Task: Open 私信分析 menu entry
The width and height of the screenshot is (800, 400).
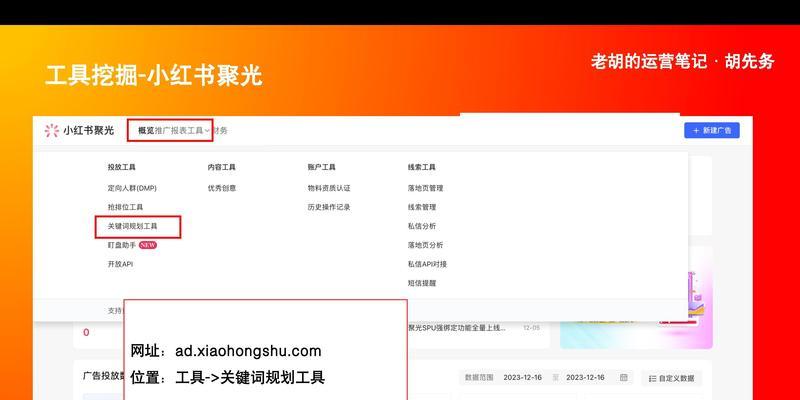Action: point(421,226)
